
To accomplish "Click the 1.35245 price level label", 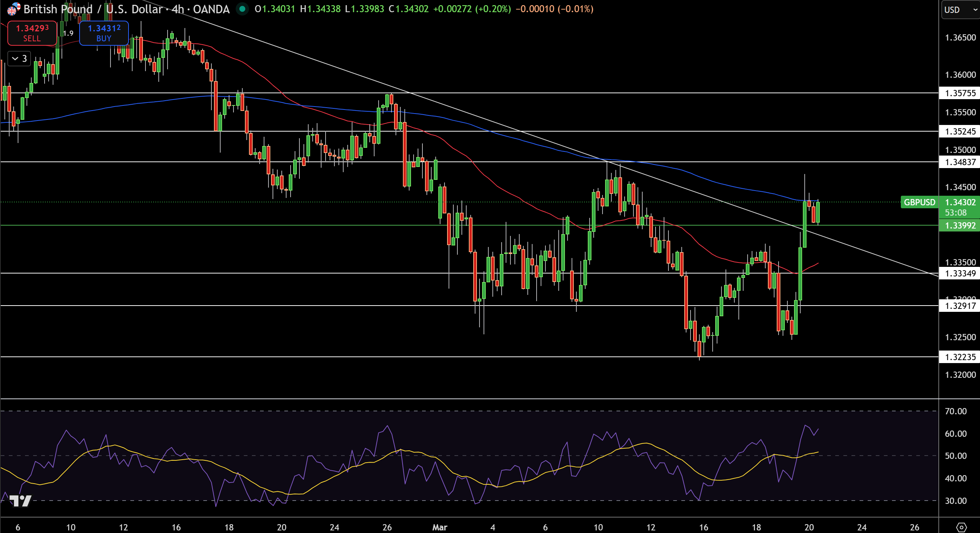I will [960, 131].
